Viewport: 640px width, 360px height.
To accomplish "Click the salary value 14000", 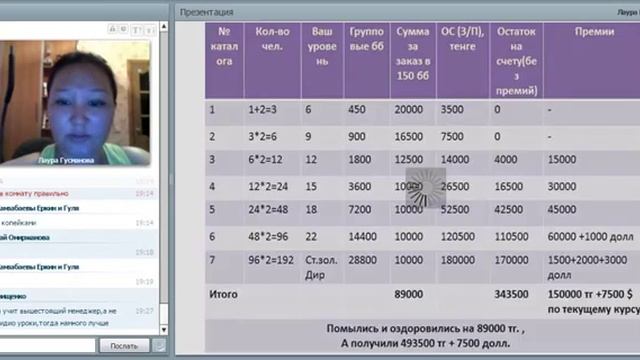I will pos(455,159).
